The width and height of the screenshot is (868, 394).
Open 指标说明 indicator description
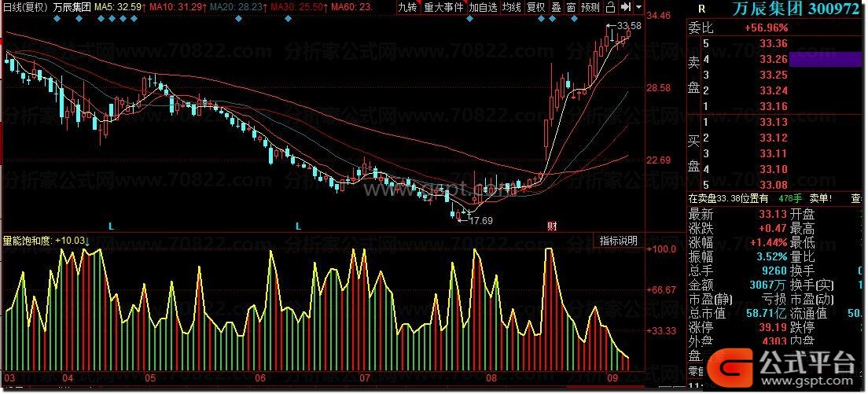(618, 241)
